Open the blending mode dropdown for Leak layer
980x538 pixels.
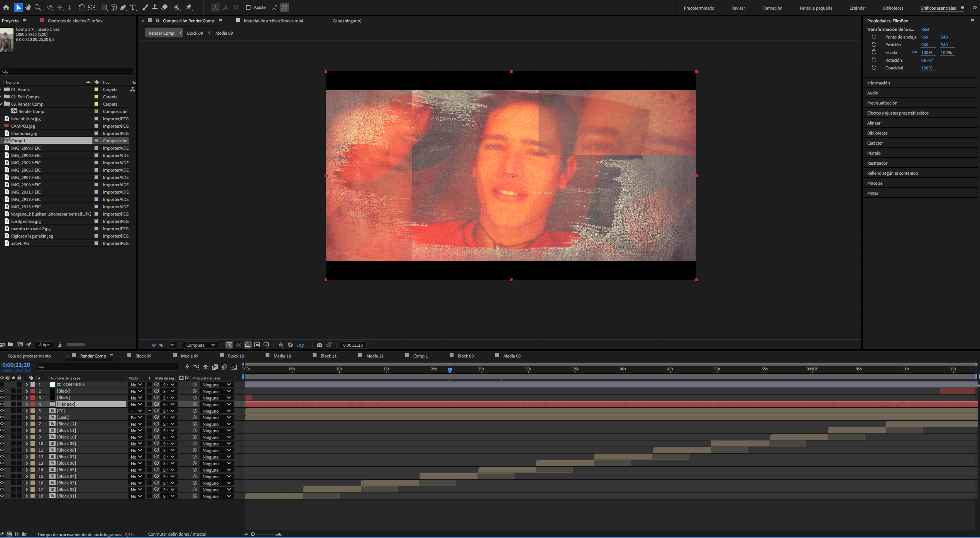click(136, 417)
